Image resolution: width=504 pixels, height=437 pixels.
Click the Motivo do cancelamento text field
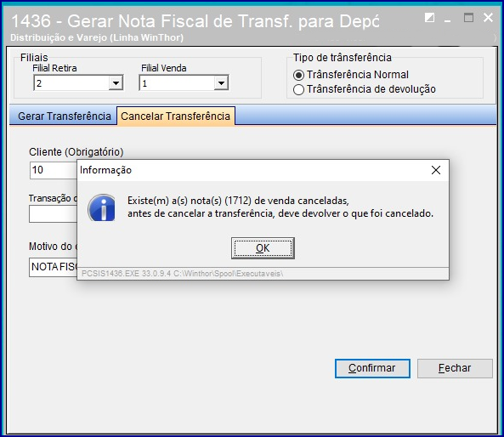click(54, 267)
